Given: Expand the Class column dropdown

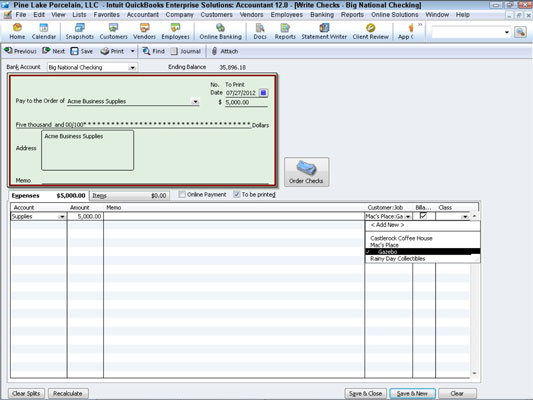Looking at the screenshot, I should pyautogui.click(x=465, y=216).
